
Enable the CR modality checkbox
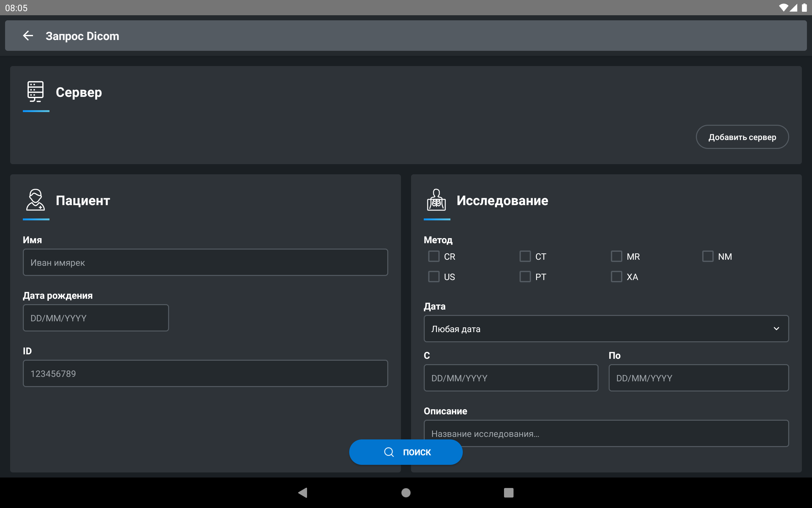pyautogui.click(x=434, y=256)
